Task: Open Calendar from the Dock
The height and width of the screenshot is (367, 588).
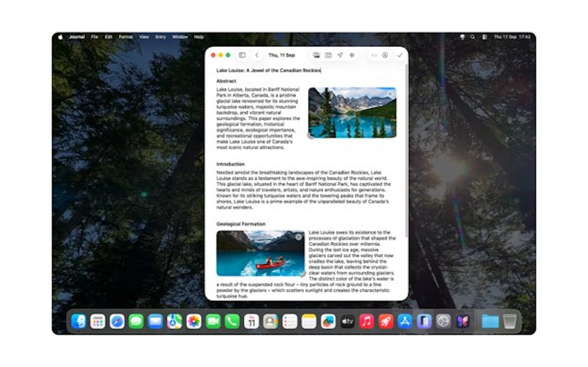Action: pyautogui.click(x=251, y=321)
